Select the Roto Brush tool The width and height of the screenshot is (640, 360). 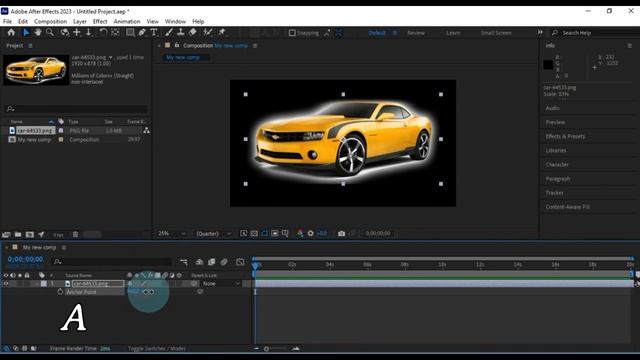pos(208,32)
